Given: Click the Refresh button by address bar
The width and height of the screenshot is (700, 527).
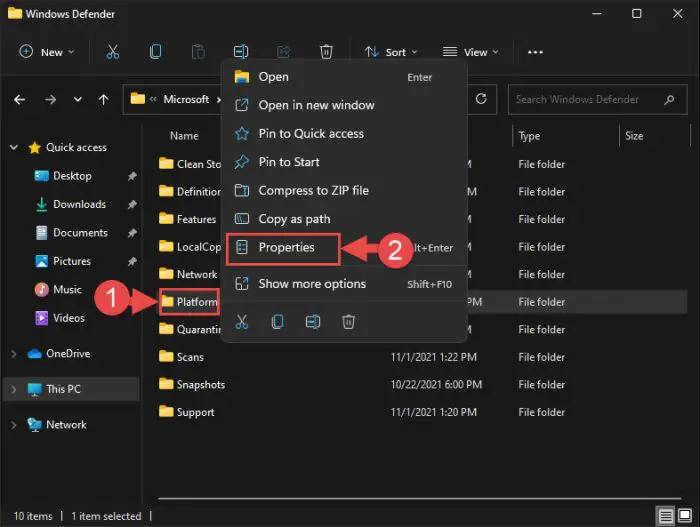Looking at the screenshot, I should tap(481, 99).
